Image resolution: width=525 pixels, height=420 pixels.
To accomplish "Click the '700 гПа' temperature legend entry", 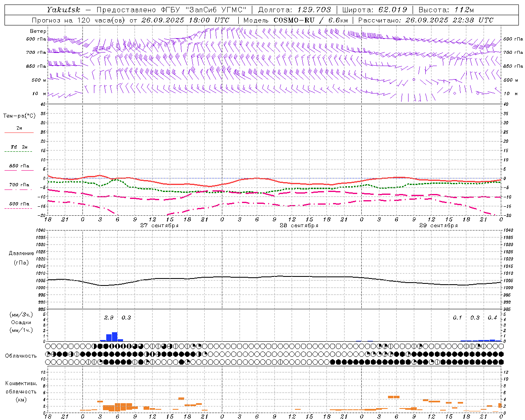I will (x=19, y=185).
